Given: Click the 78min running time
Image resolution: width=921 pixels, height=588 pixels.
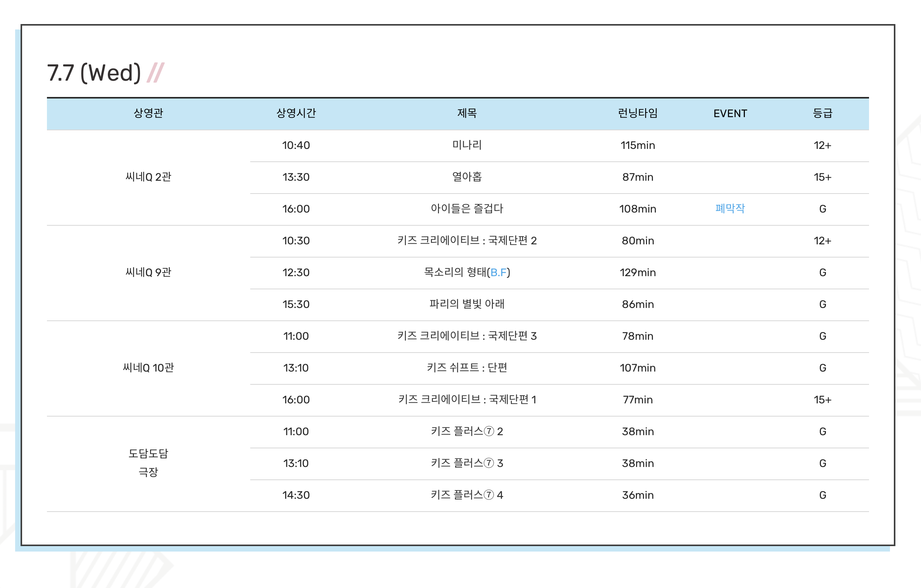Looking at the screenshot, I should pyautogui.click(x=638, y=336).
